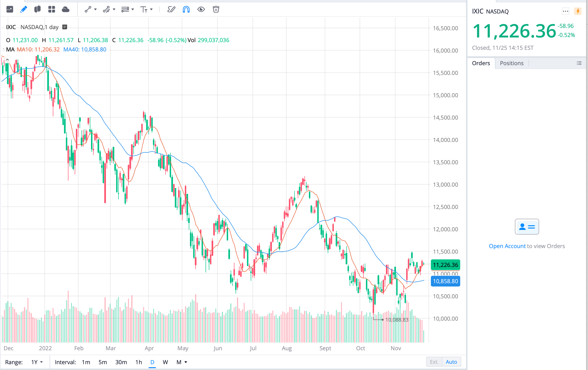Click the Auto scale button
This screenshot has width=588, height=370.
(x=451, y=362)
